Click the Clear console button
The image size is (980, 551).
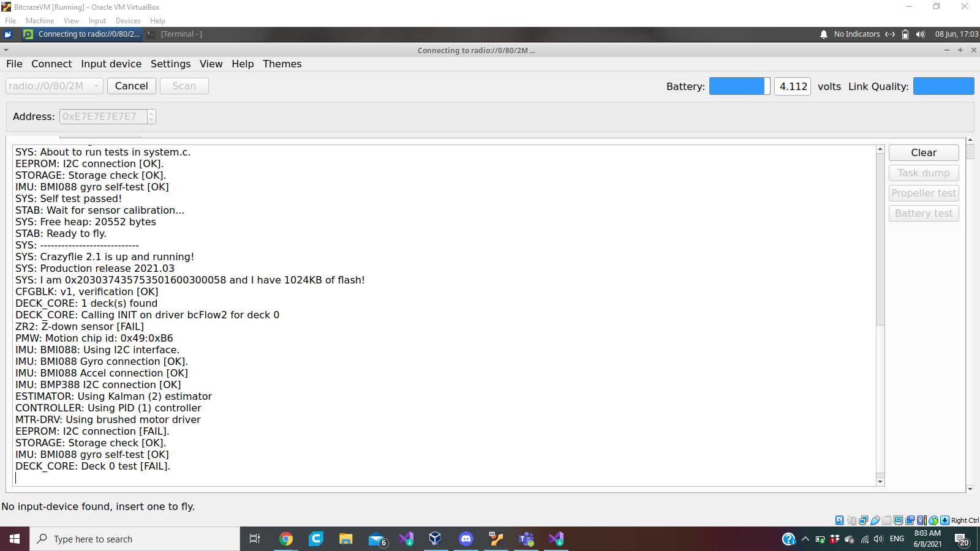point(923,153)
